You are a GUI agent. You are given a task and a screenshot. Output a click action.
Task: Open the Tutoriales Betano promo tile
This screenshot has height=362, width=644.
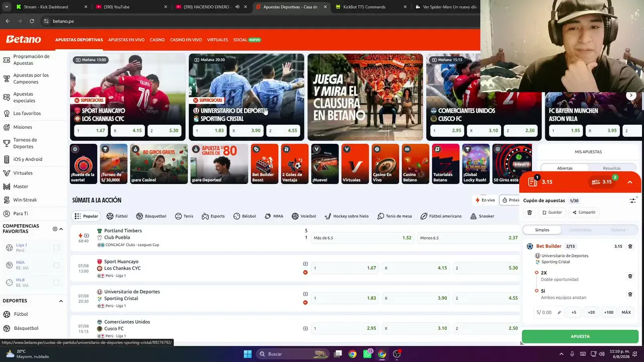[445, 164]
